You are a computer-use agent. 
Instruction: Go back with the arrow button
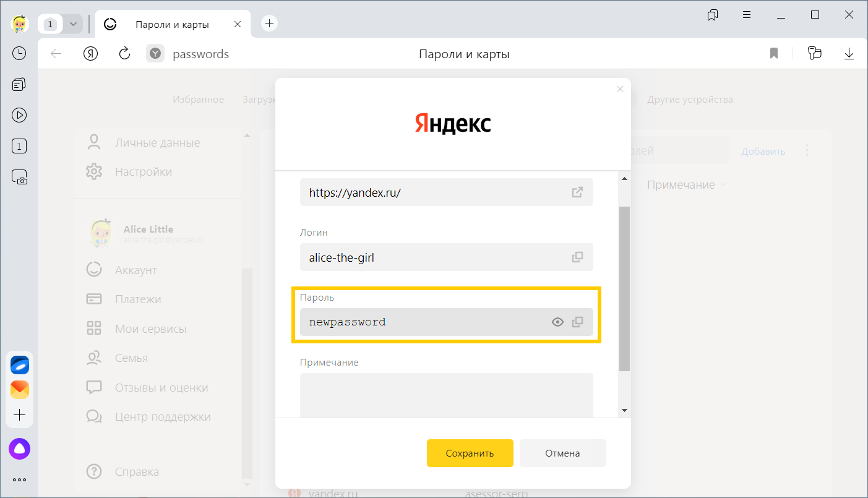pyautogui.click(x=56, y=54)
